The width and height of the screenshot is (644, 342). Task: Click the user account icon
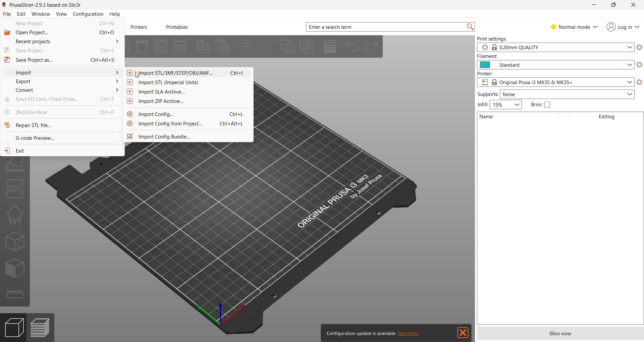pos(611,27)
